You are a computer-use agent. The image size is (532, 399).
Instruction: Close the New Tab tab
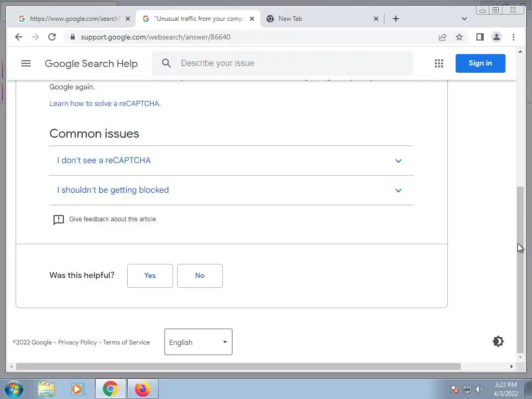[x=376, y=19]
